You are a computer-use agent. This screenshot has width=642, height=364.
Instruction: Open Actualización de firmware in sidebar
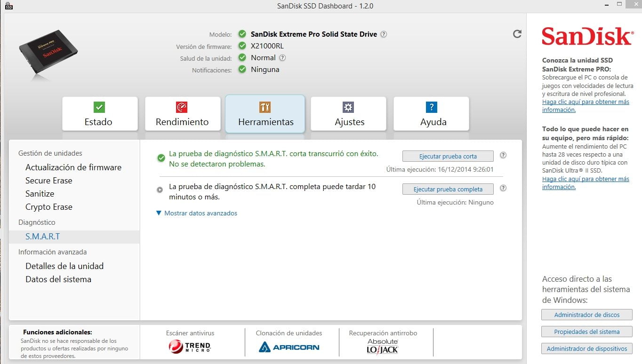tap(73, 167)
